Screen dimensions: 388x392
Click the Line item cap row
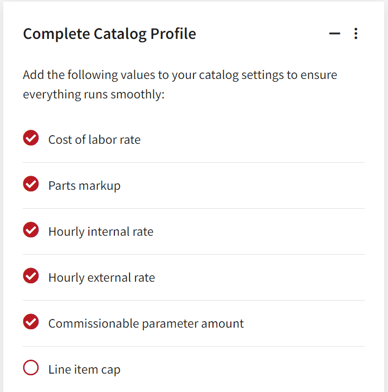point(194,369)
